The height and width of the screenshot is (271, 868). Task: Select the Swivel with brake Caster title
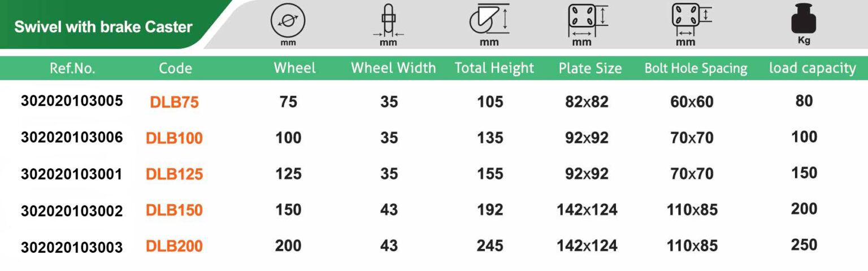[103, 27]
